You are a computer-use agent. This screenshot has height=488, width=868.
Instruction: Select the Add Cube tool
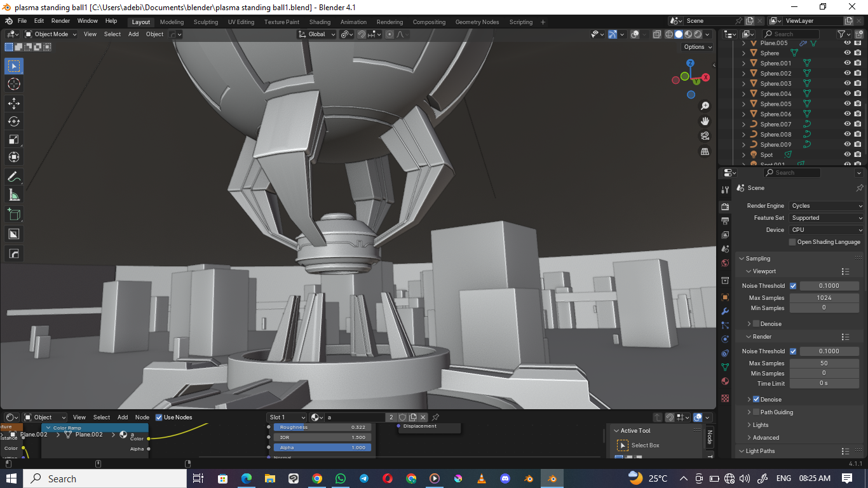pos(14,215)
